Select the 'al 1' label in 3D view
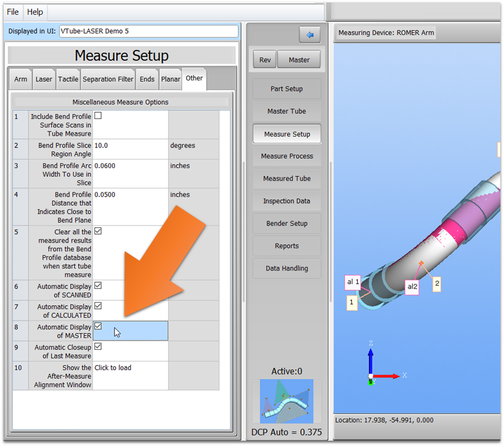504x446 pixels. 353,282
